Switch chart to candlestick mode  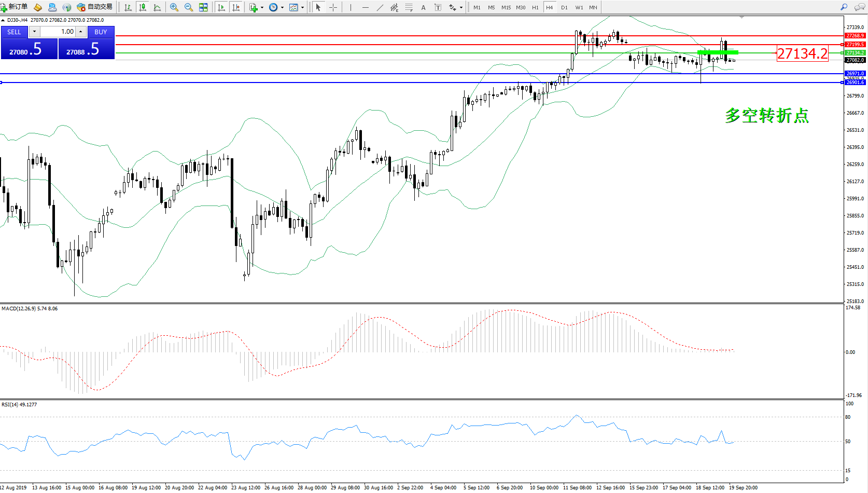point(143,7)
